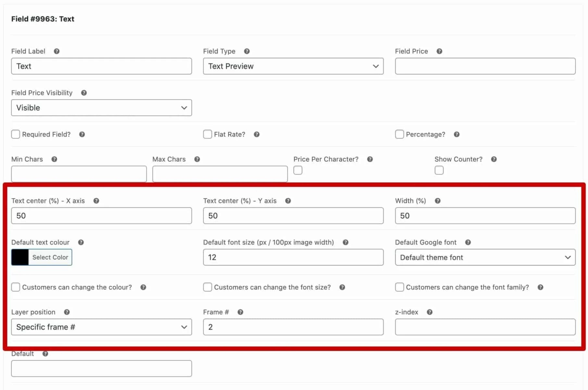The height and width of the screenshot is (390, 588).
Task: Open the Default Google font dropdown
Action: (485, 257)
